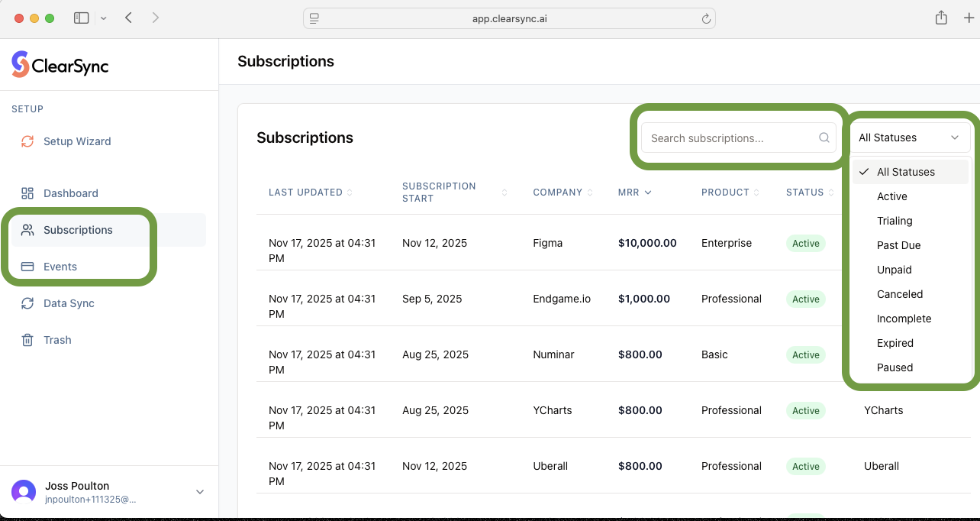The height and width of the screenshot is (521, 980).
Task: Click the Events card icon
Action: (x=27, y=267)
